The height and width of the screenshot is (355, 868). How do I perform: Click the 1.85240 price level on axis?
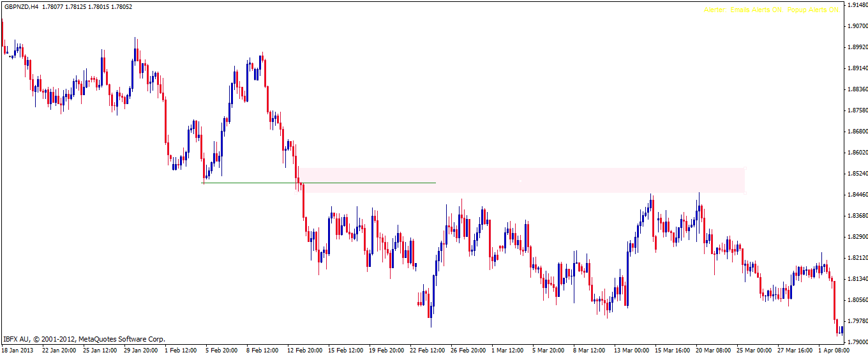[856, 174]
